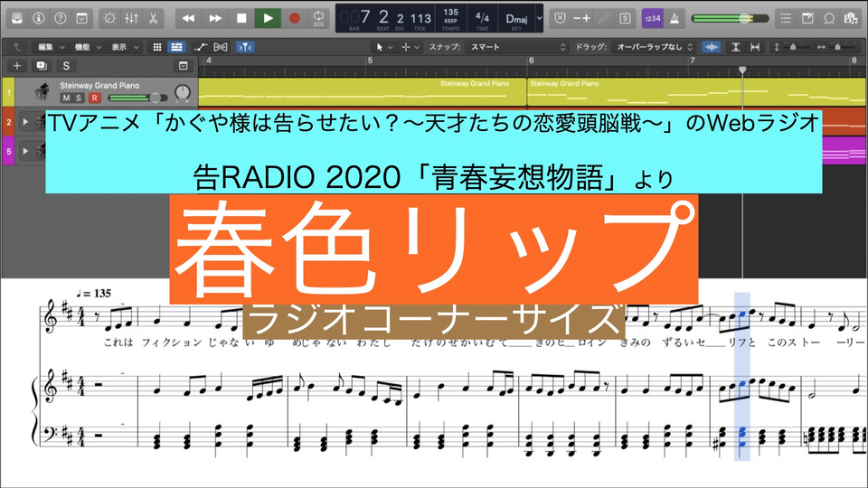Open the display mode chevron after key
This screenshot has width=868, height=488.
pos(540,17)
